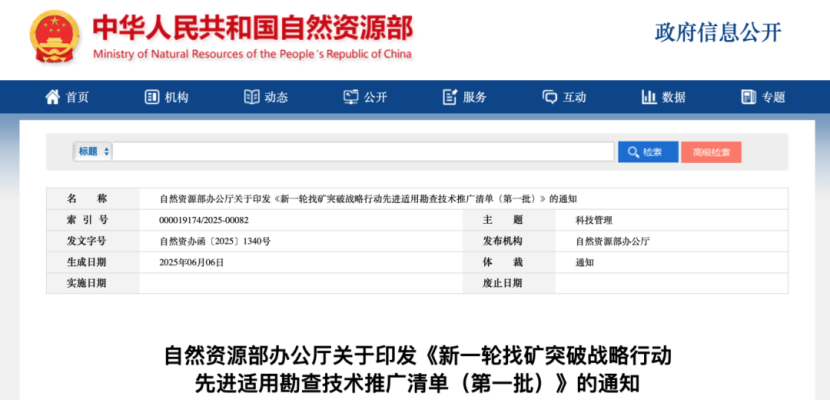The height and width of the screenshot is (400, 830).
Task: Select the date 2025年06月06日
Action: coord(192,262)
